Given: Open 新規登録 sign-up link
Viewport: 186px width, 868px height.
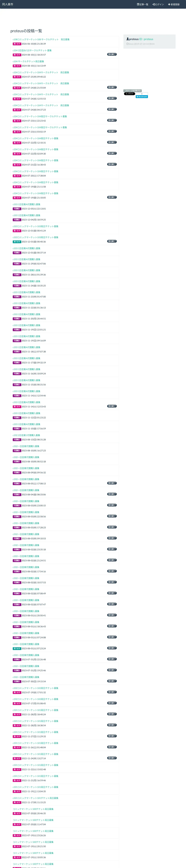Looking at the screenshot, I should pos(174,4).
